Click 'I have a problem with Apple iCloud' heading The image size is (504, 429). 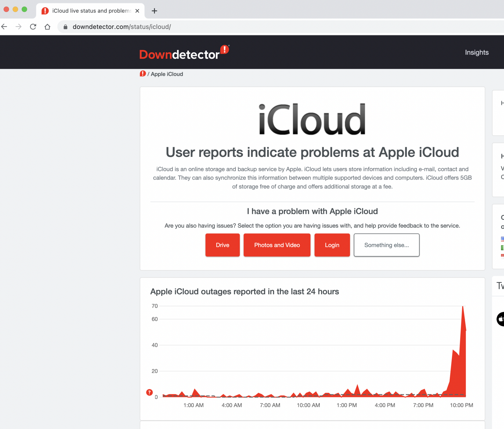[x=312, y=211]
